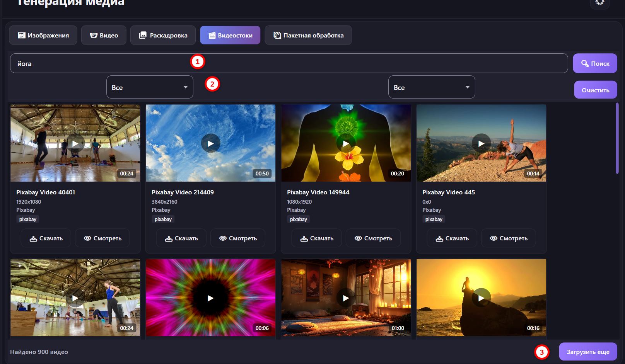Select the 0x0 resolution text

(x=427, y=202)
